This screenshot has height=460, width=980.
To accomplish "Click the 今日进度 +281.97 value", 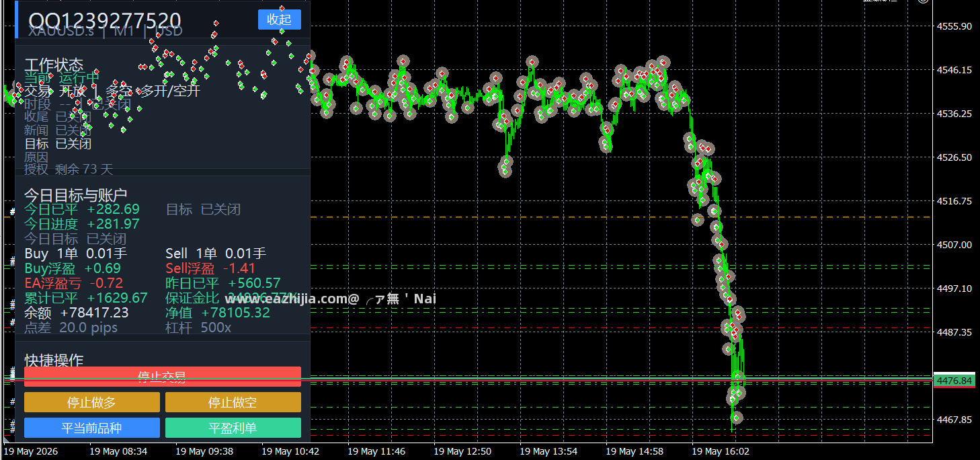I will pos(82,224).
